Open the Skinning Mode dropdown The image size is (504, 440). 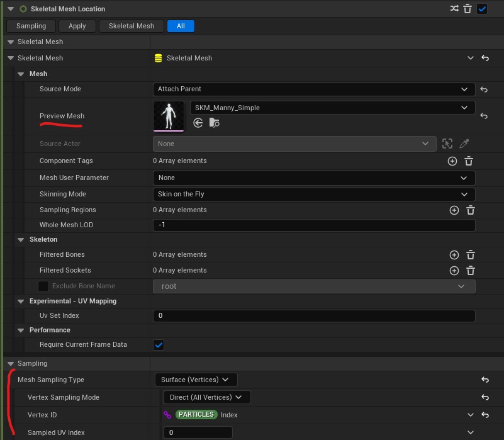point(314,195)
